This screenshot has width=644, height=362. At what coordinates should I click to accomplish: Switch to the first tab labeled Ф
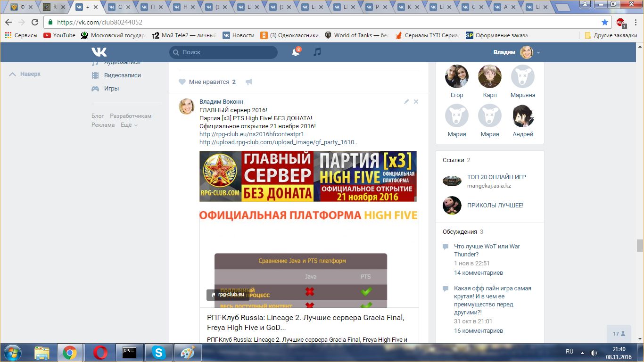click(x=20, y=7)
